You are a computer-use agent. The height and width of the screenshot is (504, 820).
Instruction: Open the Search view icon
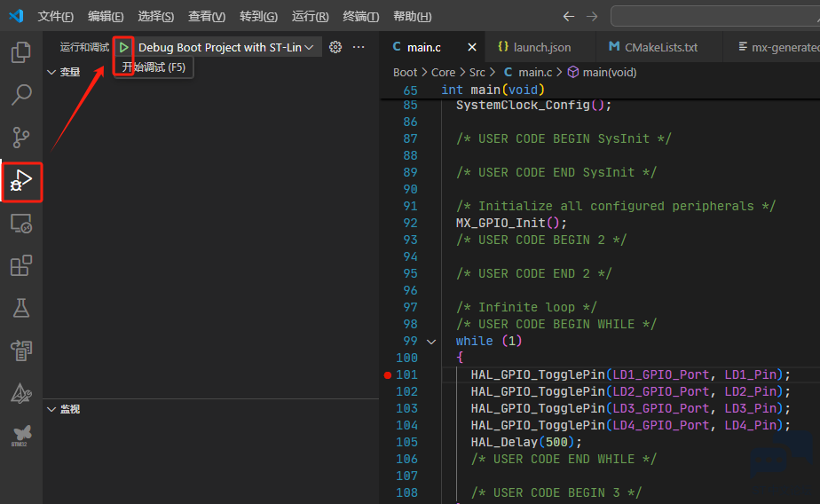[21, 95]
